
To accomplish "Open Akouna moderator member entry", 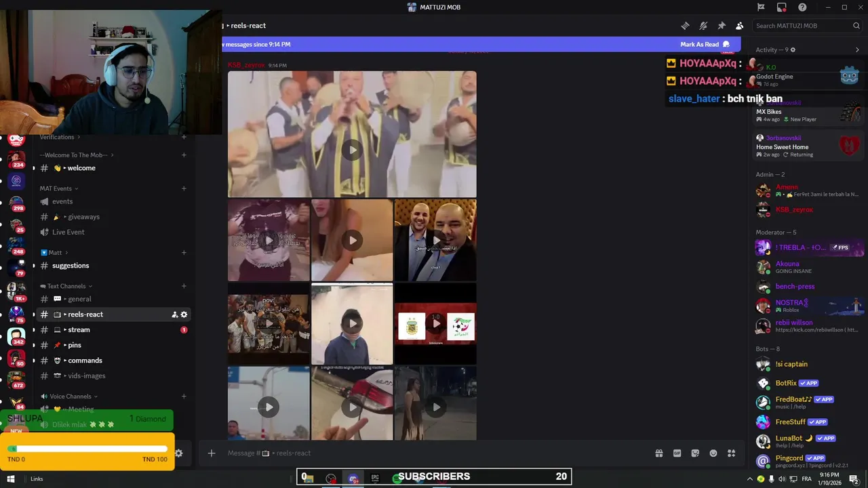I will point(808,267).
